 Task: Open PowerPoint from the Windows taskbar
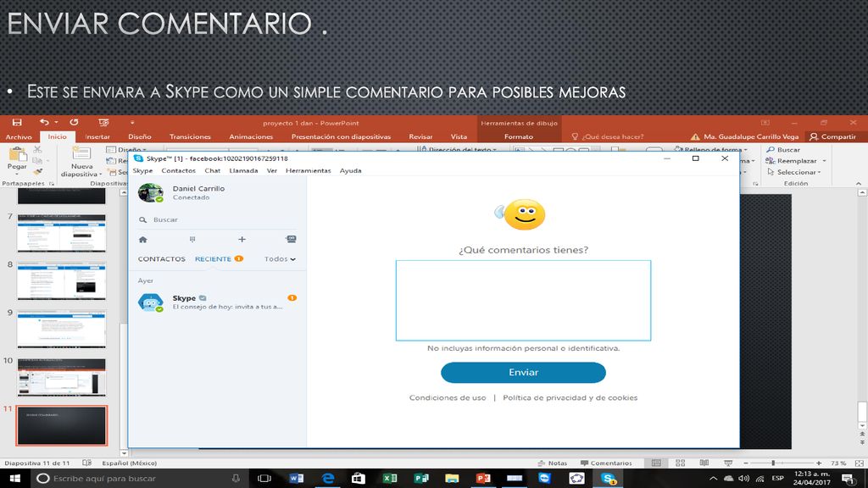pos(483,478)
